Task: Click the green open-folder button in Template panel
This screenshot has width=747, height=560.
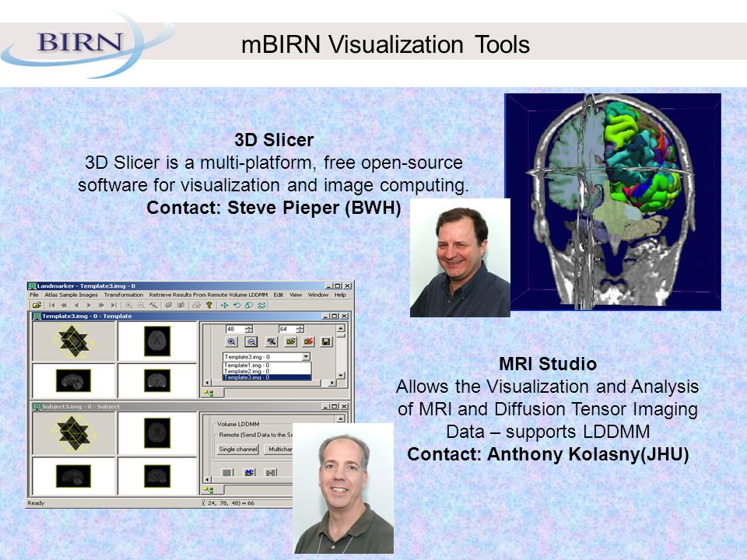Action: point(290,341)
